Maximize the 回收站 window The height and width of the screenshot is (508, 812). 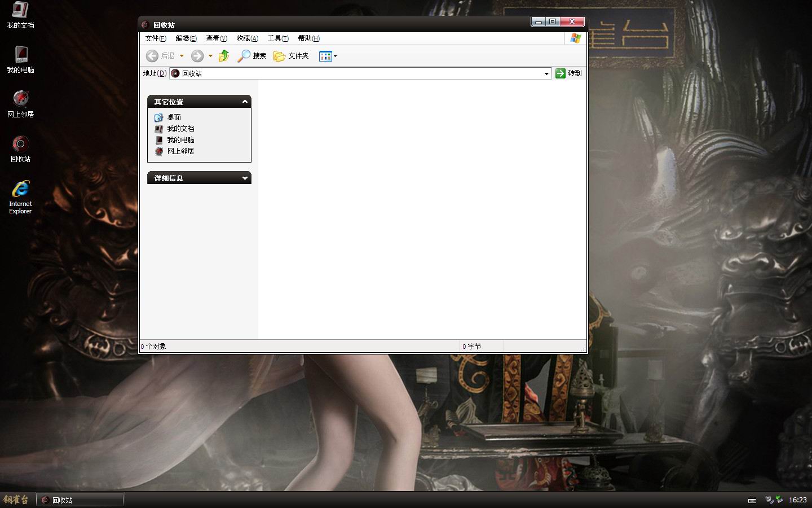pyautogui.click(x=553, y=21)
